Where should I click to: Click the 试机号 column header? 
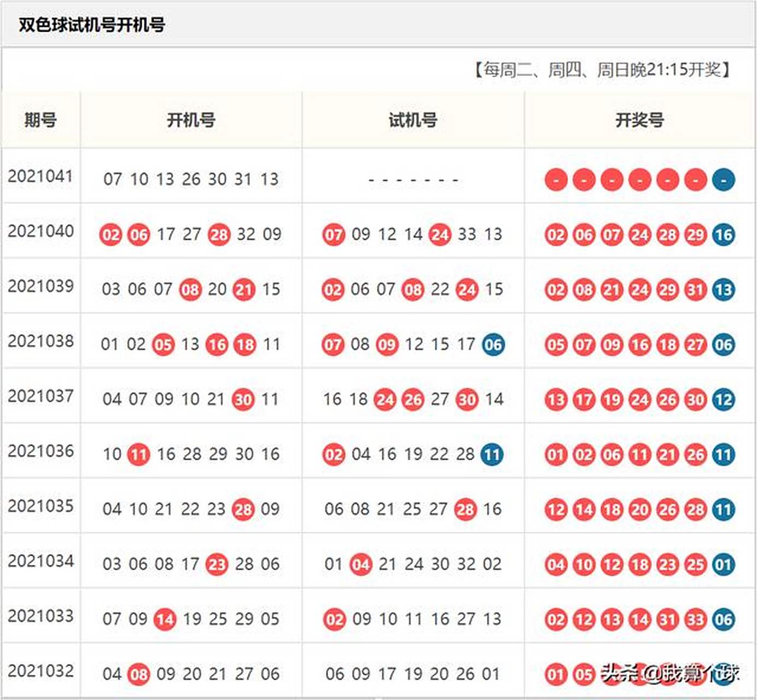tap(413, 120)
